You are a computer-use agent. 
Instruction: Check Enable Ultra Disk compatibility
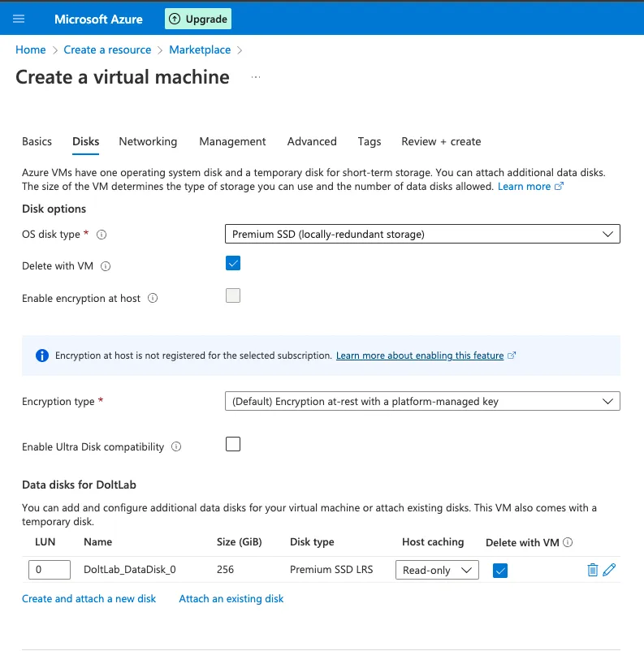233,444
